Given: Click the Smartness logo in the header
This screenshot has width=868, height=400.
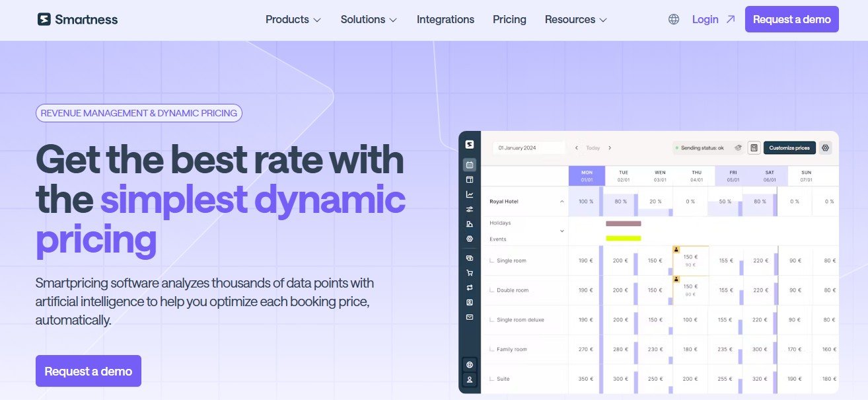Looking at the screenshot, I should point(77,19).
